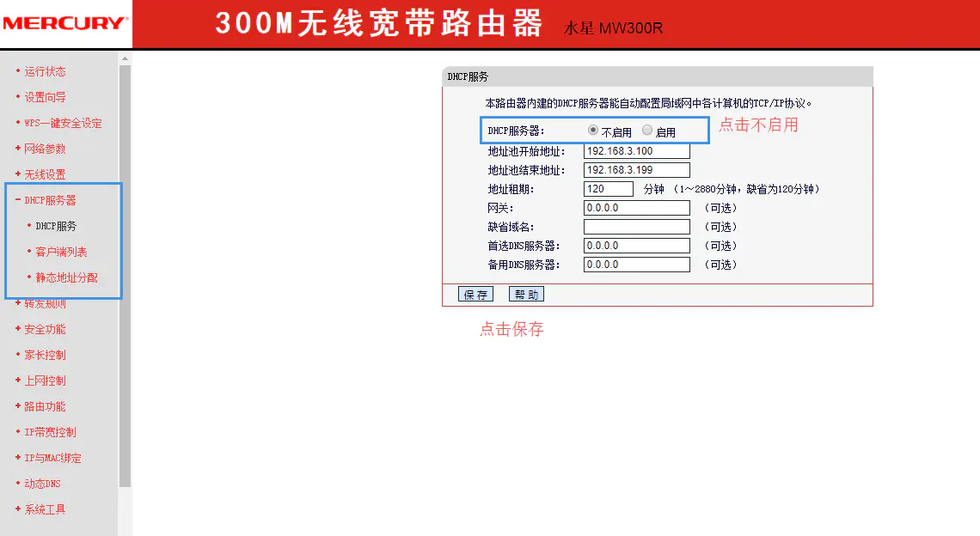Viewport: 980px width, 536px height.
Task: Click the MERCURY logo
Action: pyautogui.click(x=64, y=22)
